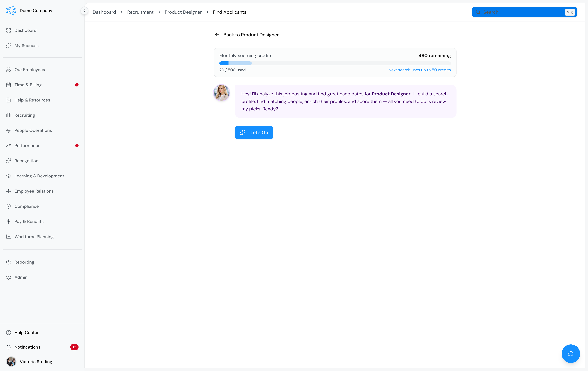Open the Recruiting briefcase icon
This screenshot has height=371, width=588.
[x=9, y=115]
